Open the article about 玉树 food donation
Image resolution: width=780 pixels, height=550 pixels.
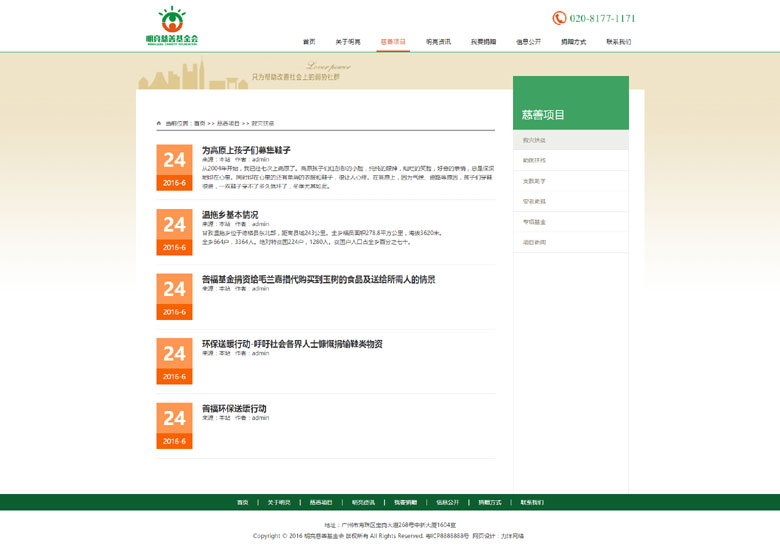point(318,279)
